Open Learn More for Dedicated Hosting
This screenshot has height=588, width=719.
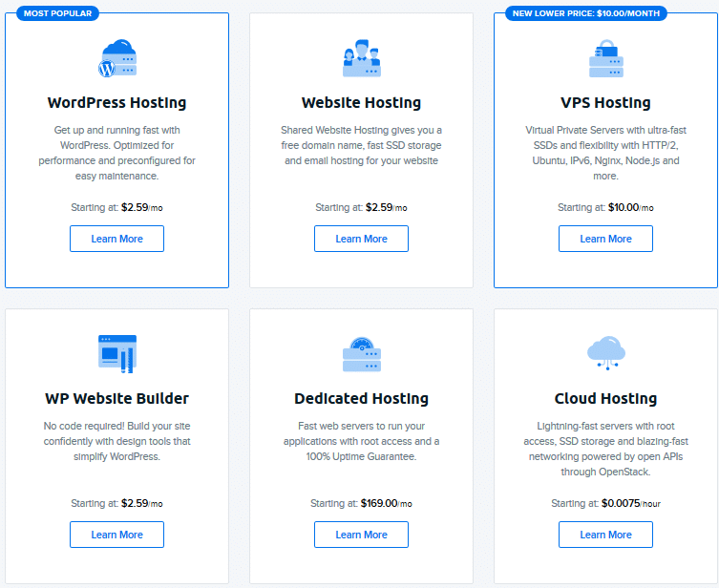[x=361, y=535]
